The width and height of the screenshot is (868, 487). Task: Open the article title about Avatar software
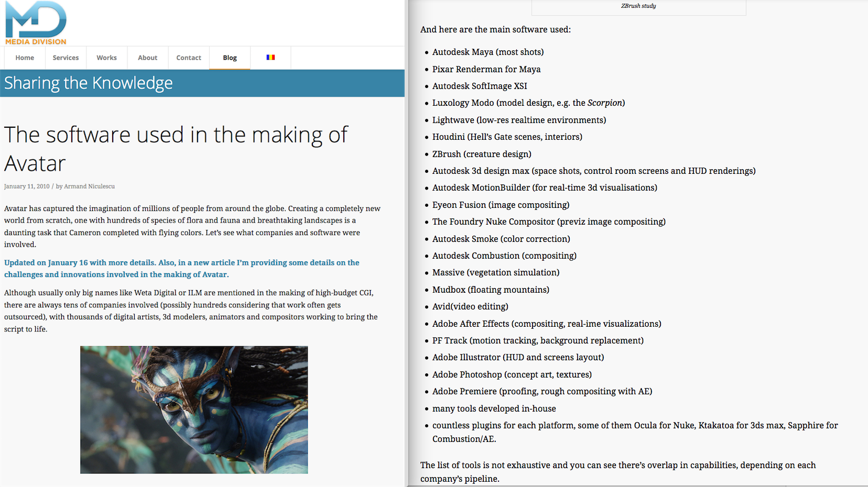[x=176, y=149]
